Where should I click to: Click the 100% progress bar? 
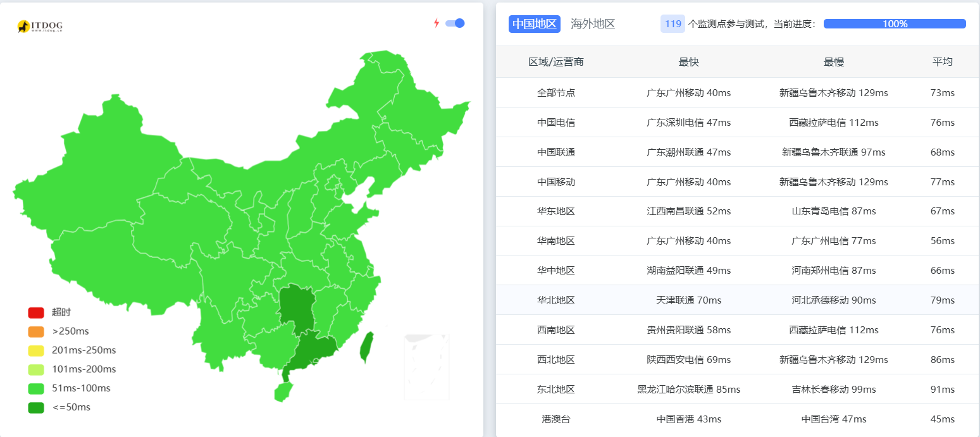(895, 24)
